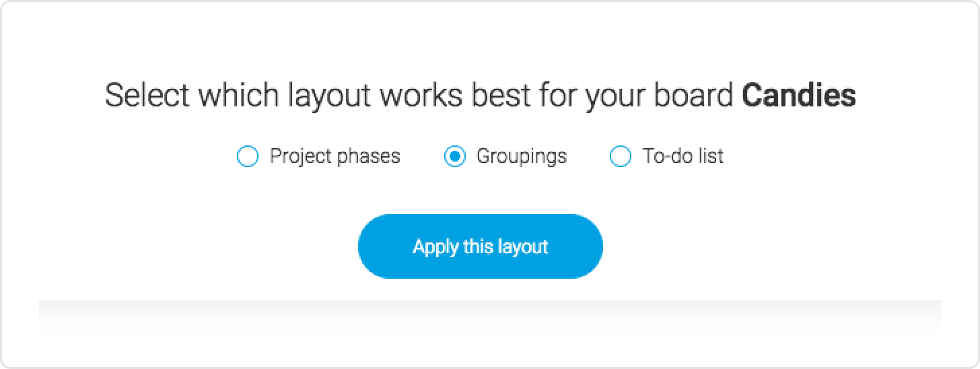The height and width of the screenshot is (369, 980).
Task: Click the "Project phases" label text
Action: [x=335, y=156]
